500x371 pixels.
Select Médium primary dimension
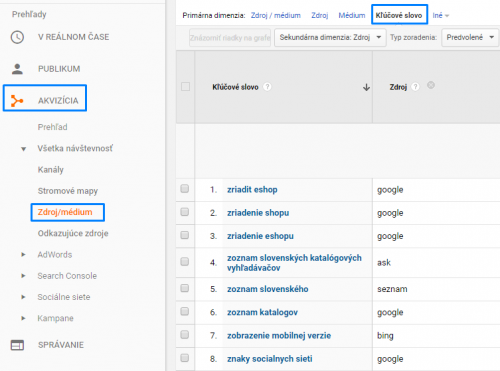pyautogui.click(x=352, y=15)
